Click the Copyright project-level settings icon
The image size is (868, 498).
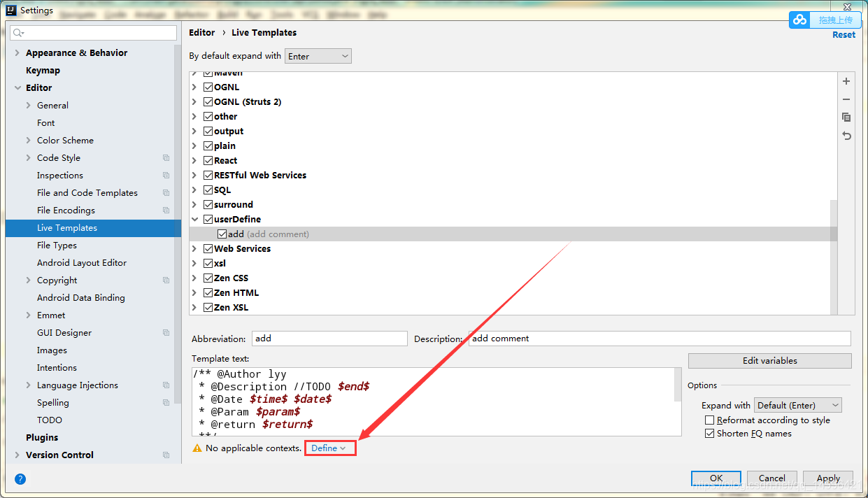166,280
